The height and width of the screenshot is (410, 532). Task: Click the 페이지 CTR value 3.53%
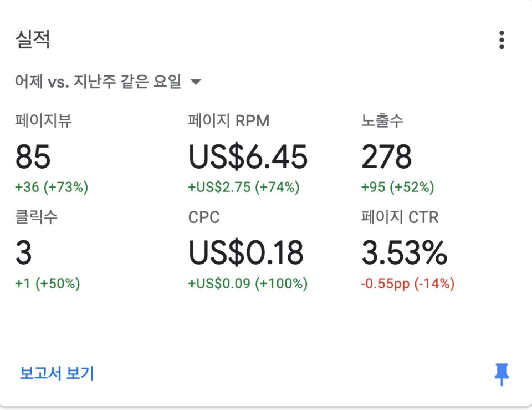(x=404, y=253)
